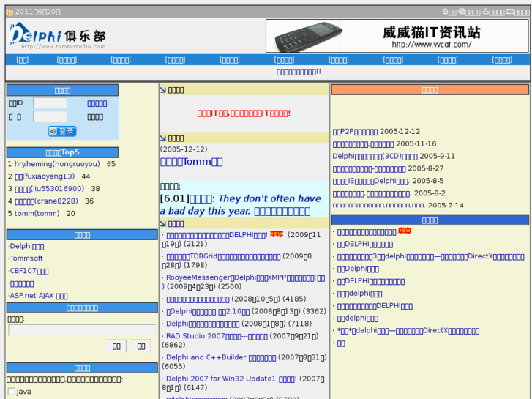Tick the Java checkbox

[x=12, y=391]
